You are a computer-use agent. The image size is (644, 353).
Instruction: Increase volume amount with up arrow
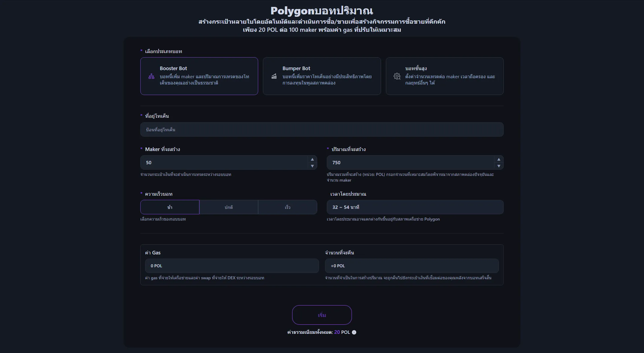[x=499, y=159]
